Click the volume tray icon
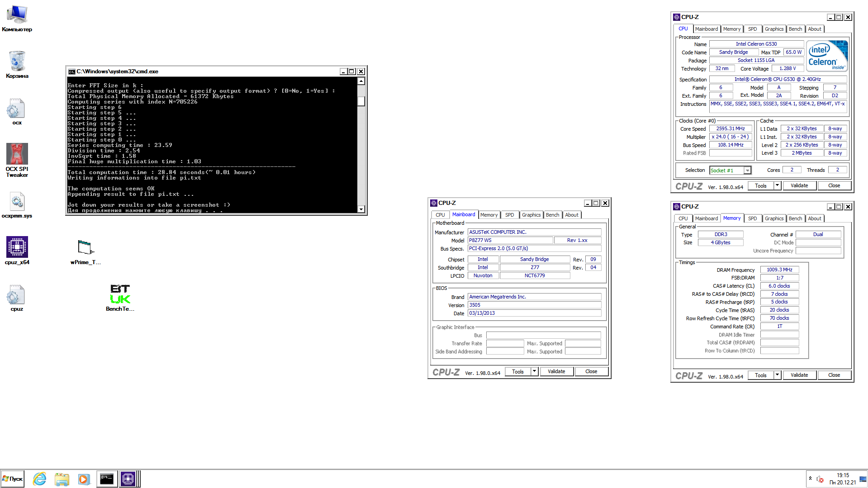The height and width of the screenshot is (488, 868). coord(820,479)
